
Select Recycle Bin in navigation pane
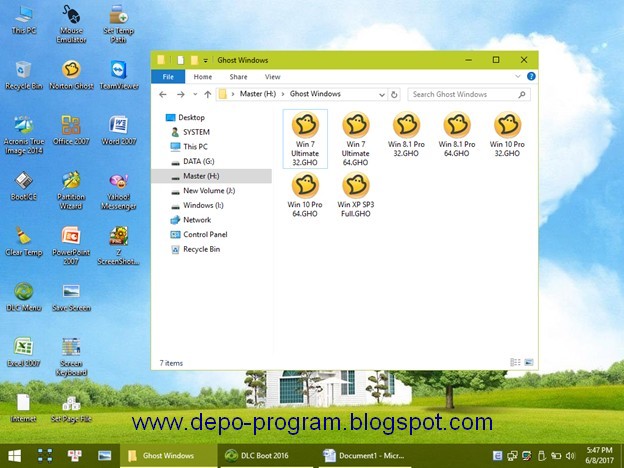(x=195, y=249)
